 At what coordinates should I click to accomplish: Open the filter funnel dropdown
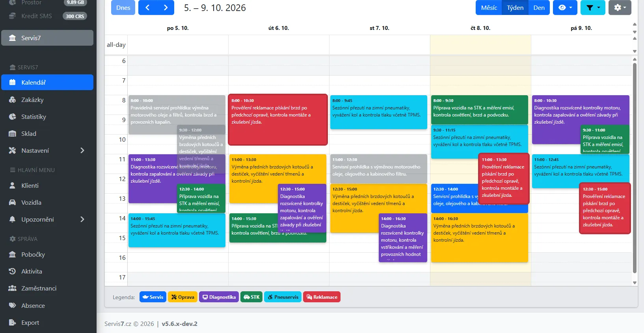pyautogui.click(x=593, y=7)
